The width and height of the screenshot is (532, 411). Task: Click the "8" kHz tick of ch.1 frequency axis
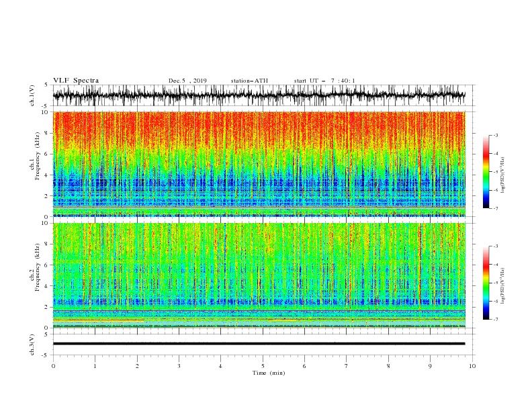[x=46, y=133]
